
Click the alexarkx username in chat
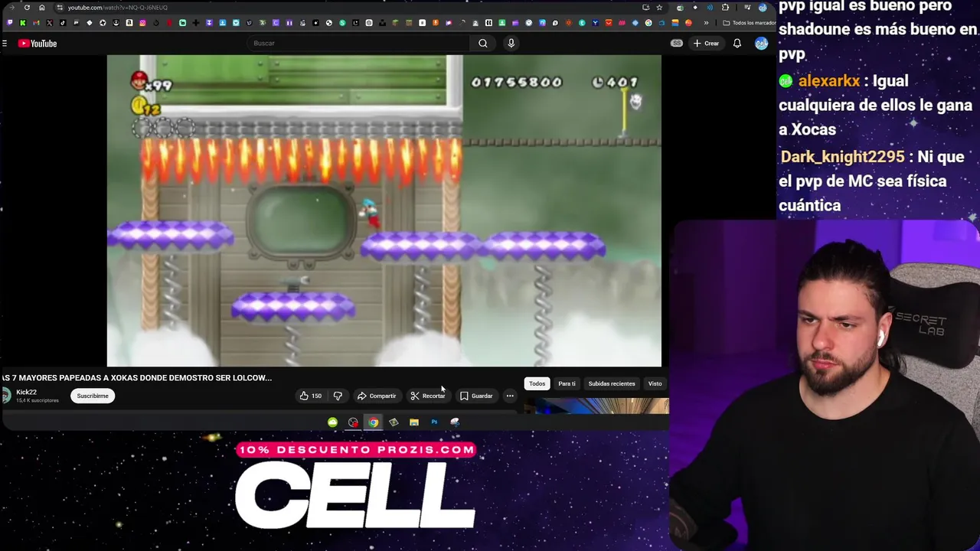829,80
